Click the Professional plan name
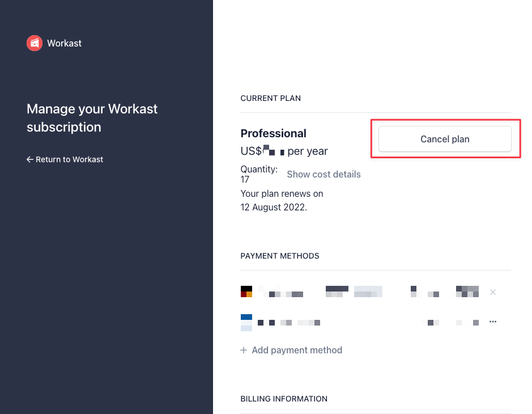The image size is (532, 414). click(274, 133)
